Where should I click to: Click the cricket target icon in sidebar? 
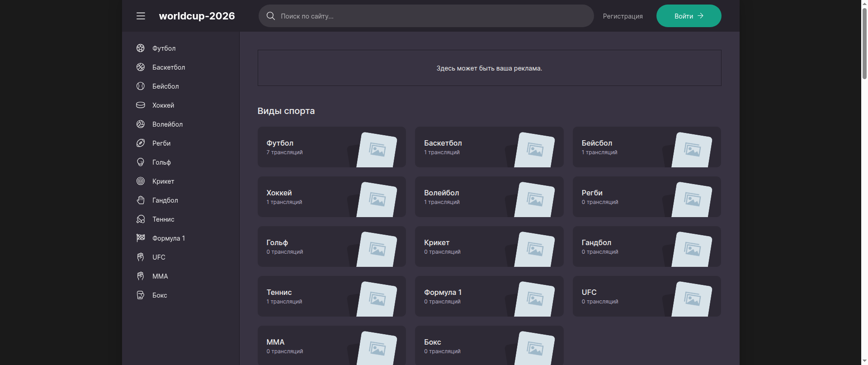tap(141, 181)
